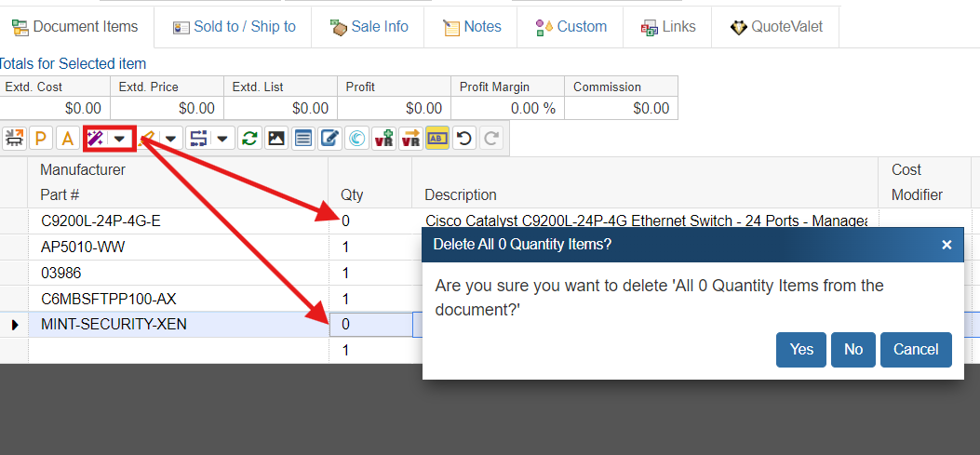Click Cancel in the delete dialog
The width and height of the screenshot is (980, 455).
916,350
